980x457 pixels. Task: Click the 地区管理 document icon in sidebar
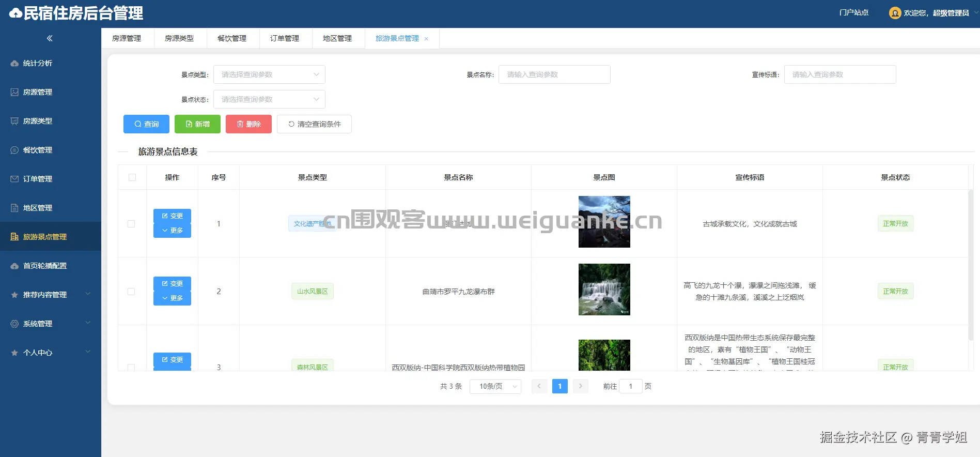[14, 208]
